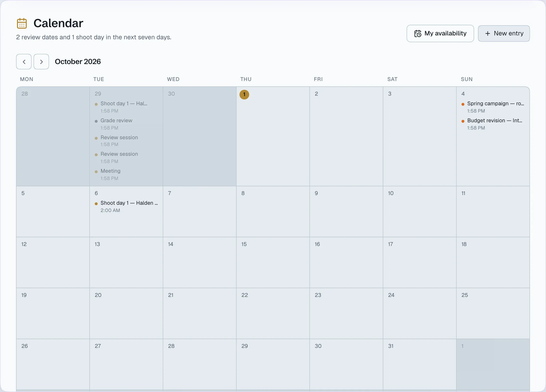546x392 pixels.
Task: Open Budget revision event on October 4
Action: (x=493, y=124)
